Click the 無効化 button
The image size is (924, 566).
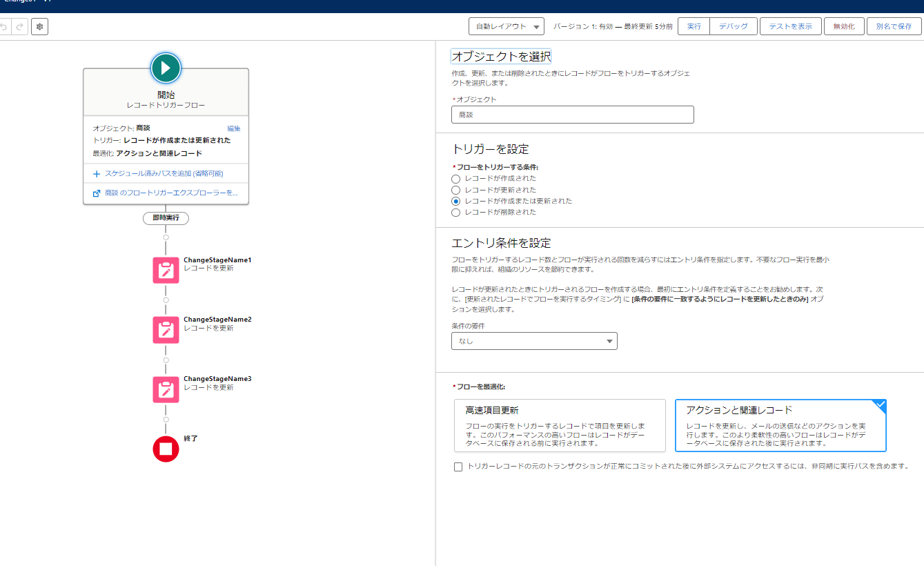tap(844, 26)
